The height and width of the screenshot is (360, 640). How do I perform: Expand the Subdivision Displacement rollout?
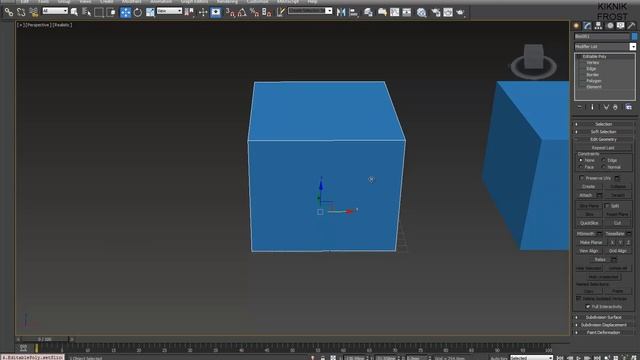pyautogui.click(x=603, y=325)
